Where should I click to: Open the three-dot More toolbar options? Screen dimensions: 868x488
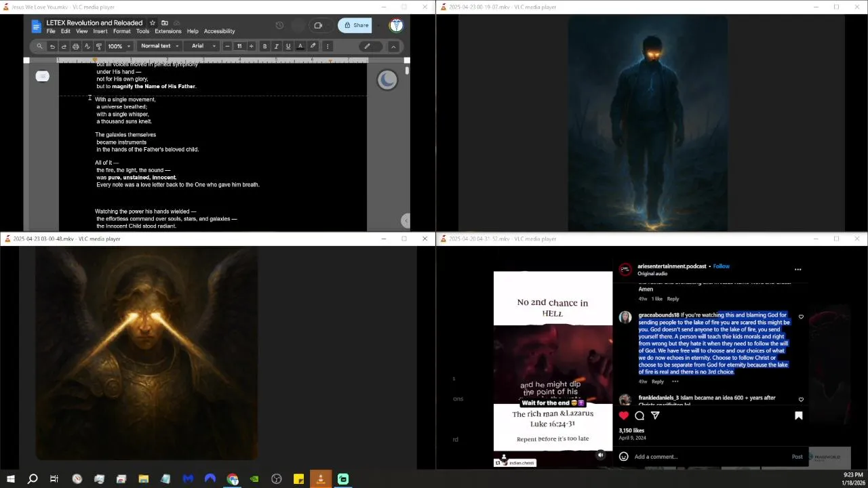tap(328, 46)
